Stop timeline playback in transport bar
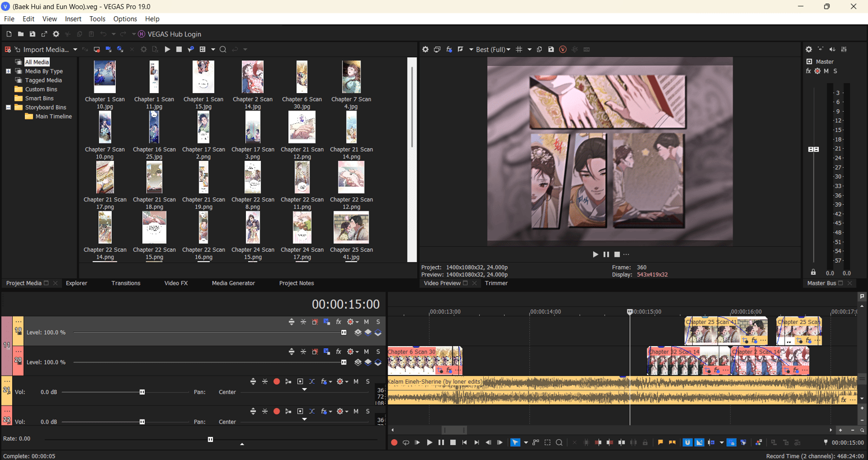The image size is (868, 460). (x=453, y=443)
